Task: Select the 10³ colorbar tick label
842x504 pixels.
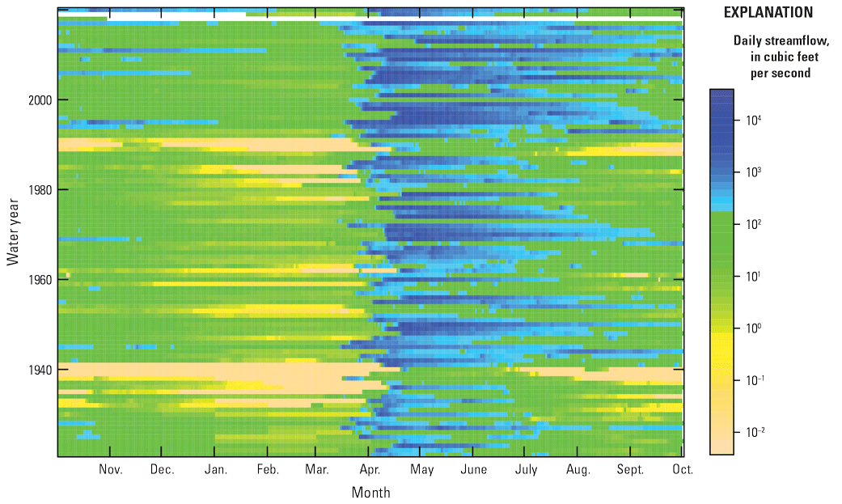Action: coord(754,172)
